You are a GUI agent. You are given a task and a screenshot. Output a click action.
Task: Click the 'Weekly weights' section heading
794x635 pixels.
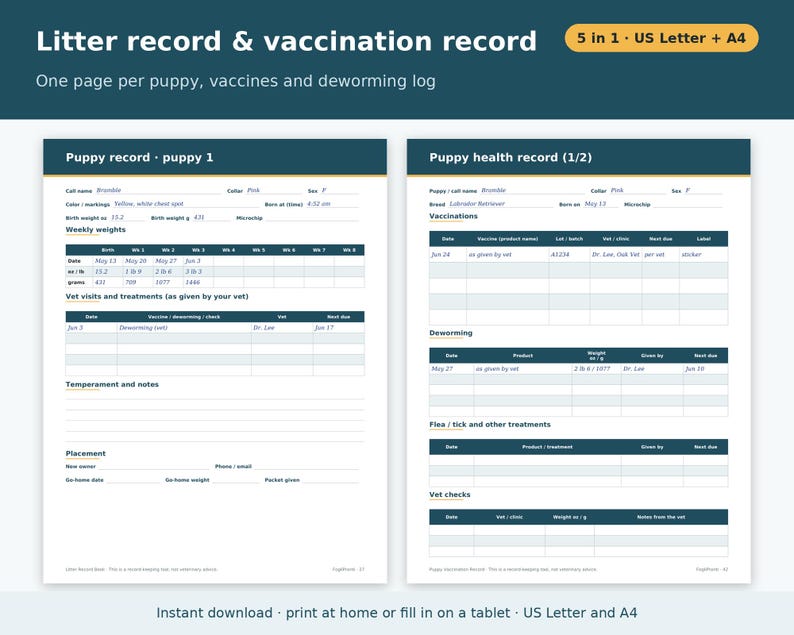96,229
